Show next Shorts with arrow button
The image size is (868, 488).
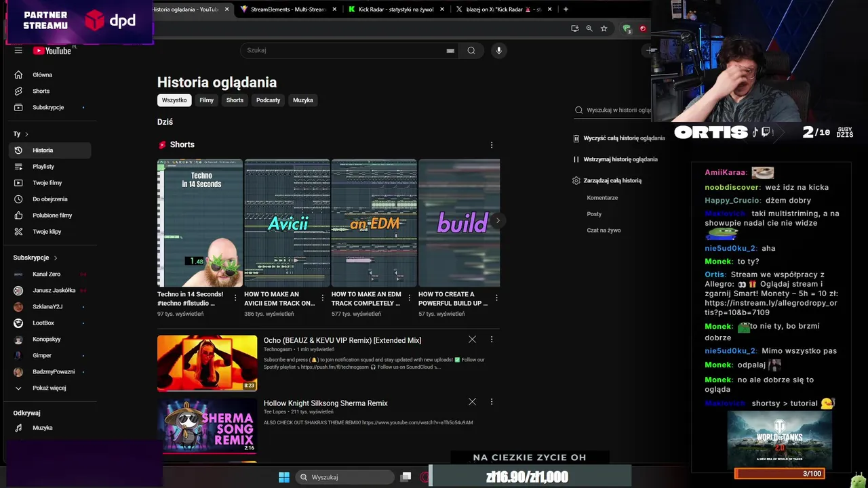click(498, 220)
